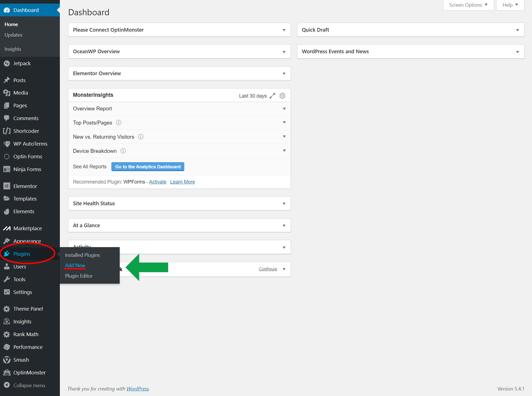This screenshot has width=532, height=396.
Task: Open Updates under Dashboard menu
Action: pos(13,35)
